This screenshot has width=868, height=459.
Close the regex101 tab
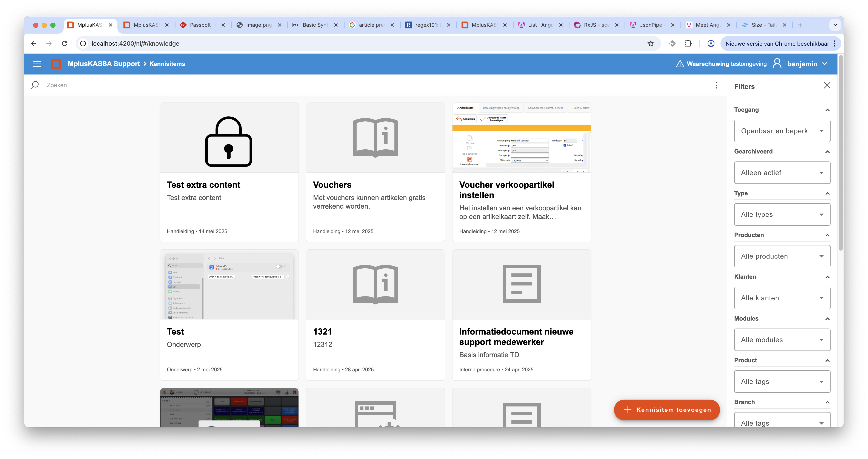point(448,25)
